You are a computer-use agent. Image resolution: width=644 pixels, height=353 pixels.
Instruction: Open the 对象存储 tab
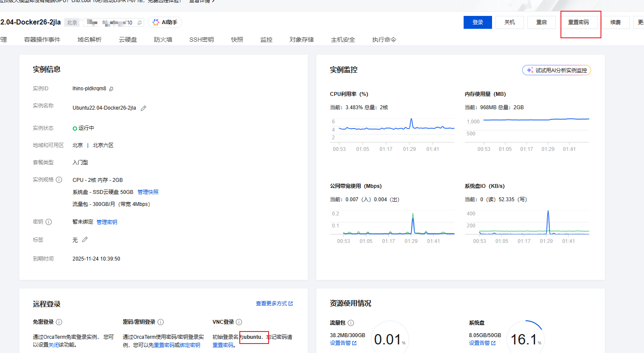[302, 40]
